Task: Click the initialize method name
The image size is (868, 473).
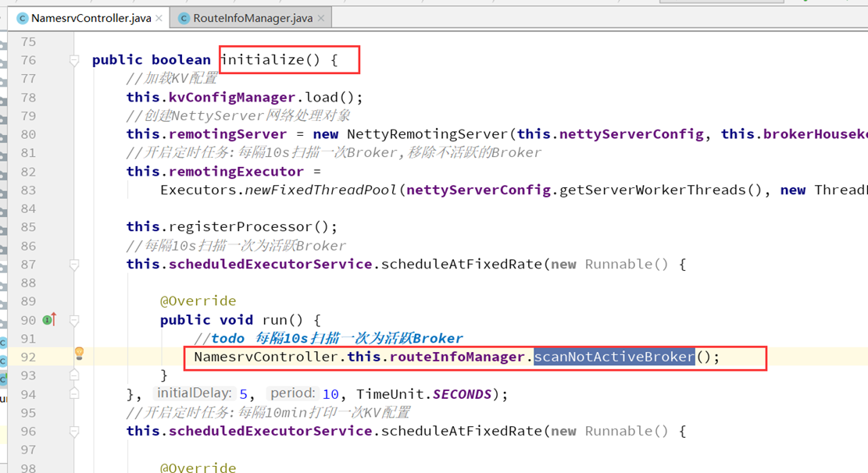Action: [x=262, y=60]
